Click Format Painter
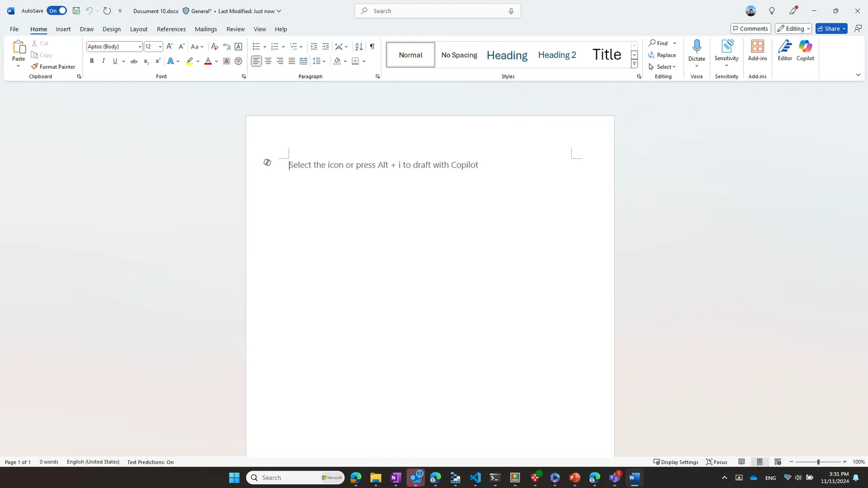The height and width of the screenshot is (488, 868). pyautogui.click(x=53, y=67)
